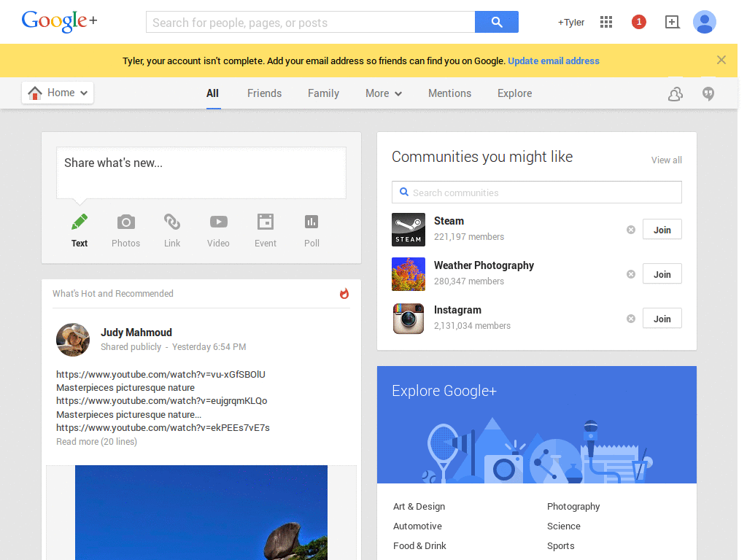Screen dimensions: 747x560
Task: Open the profile avatar in header
Action: tap(704, 22)
